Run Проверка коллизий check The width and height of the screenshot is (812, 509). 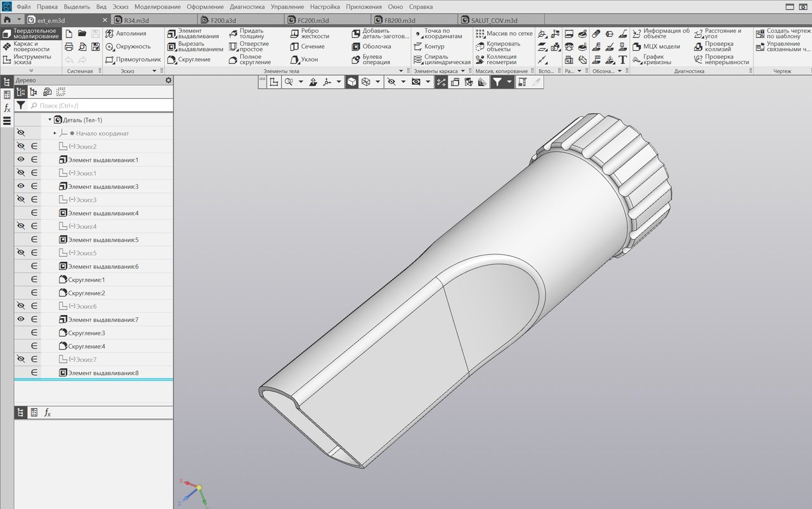point(713,46)
